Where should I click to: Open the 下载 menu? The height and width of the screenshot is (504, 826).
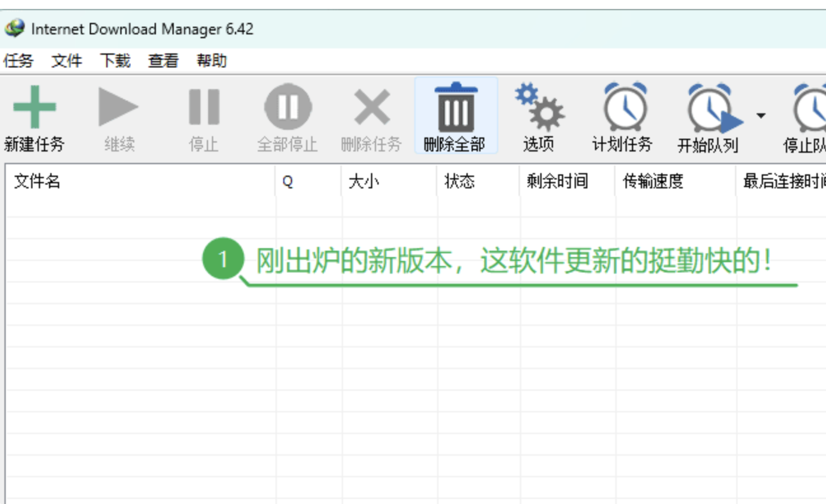pos(115,60)
